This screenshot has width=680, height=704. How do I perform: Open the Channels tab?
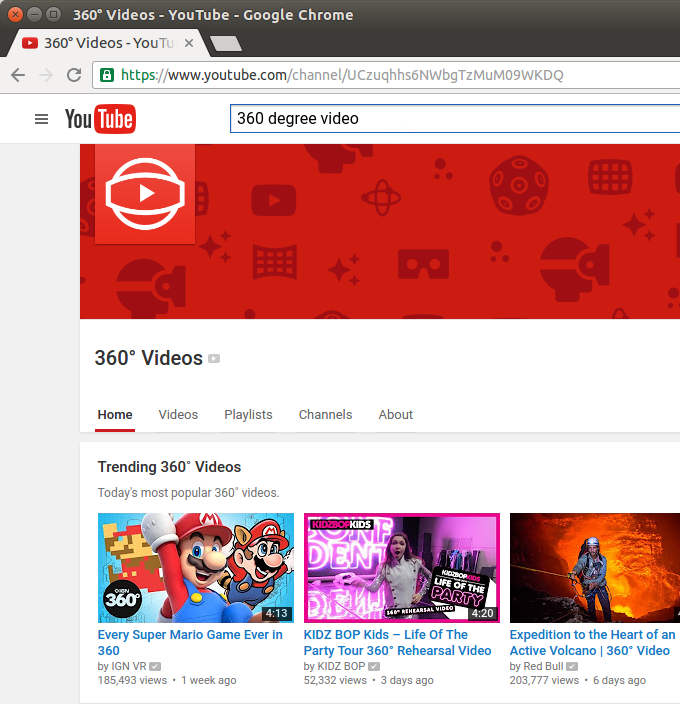coord(325,414)
